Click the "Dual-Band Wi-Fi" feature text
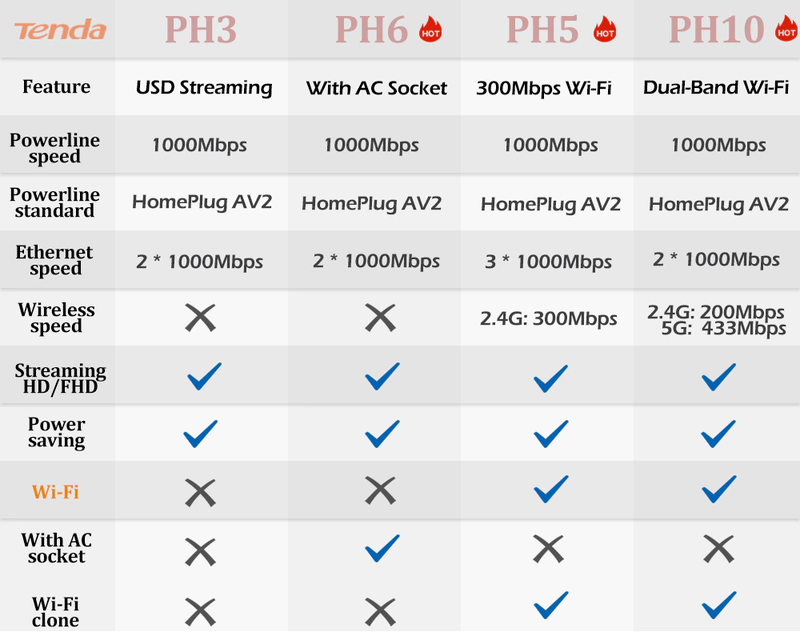 pos(717,88)
